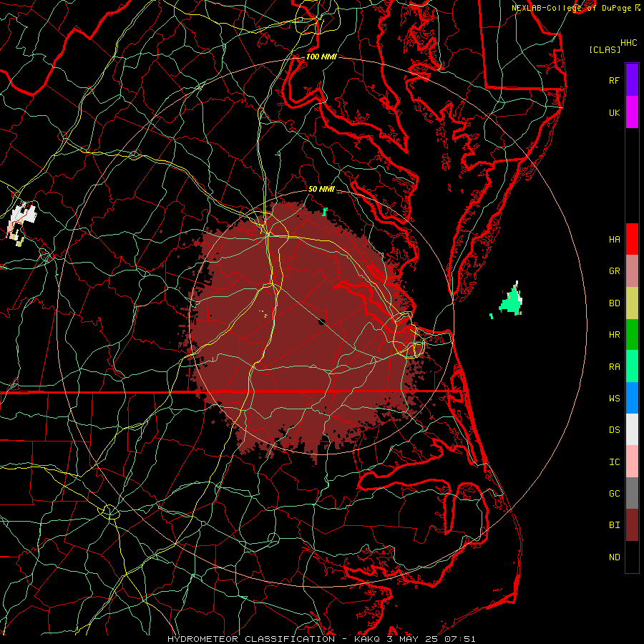Click the 'HR' legend label
The height and width of the screenshot is (644, 644).
point(614,335)
